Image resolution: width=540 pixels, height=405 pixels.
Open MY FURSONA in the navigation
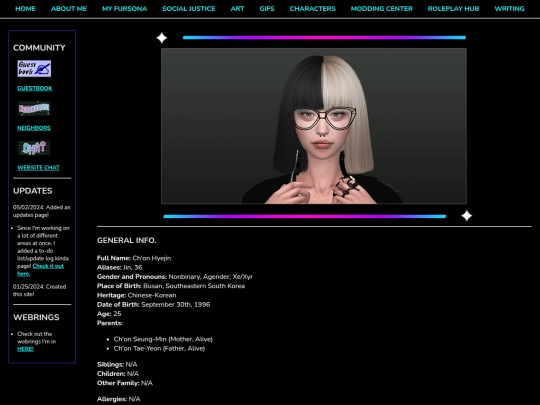124,9
